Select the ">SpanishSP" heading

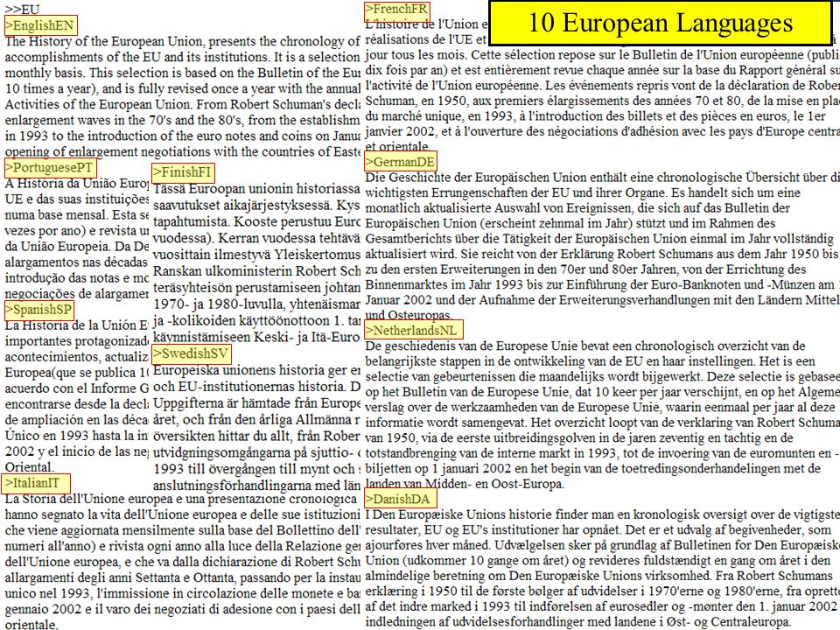[38, 310]
